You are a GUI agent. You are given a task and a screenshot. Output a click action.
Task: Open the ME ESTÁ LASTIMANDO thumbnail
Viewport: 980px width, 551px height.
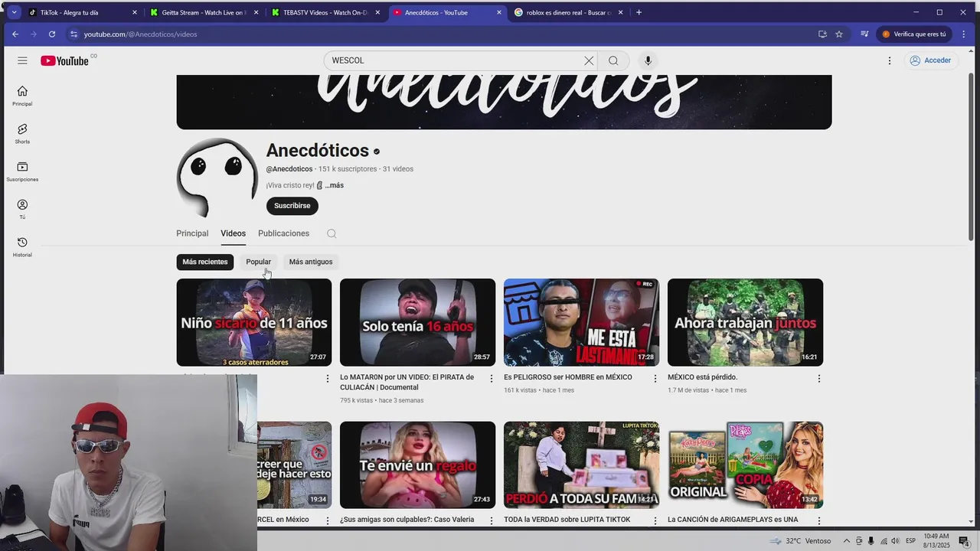point(582,322)
